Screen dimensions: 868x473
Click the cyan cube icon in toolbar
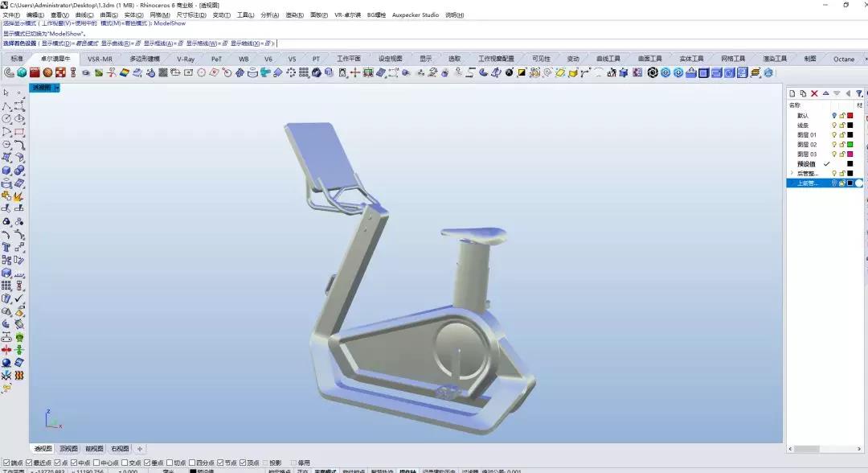22,72
